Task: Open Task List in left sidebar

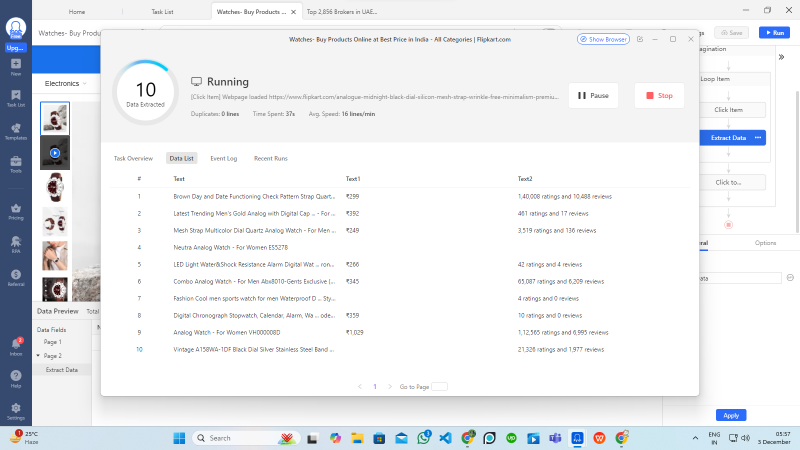Action: tap(15, 99)
